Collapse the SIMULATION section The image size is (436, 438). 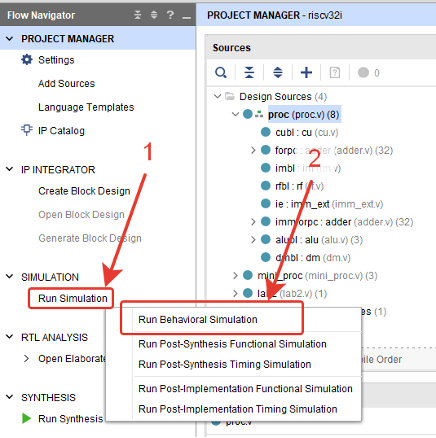pyautogui.click(x=10, y=276)
